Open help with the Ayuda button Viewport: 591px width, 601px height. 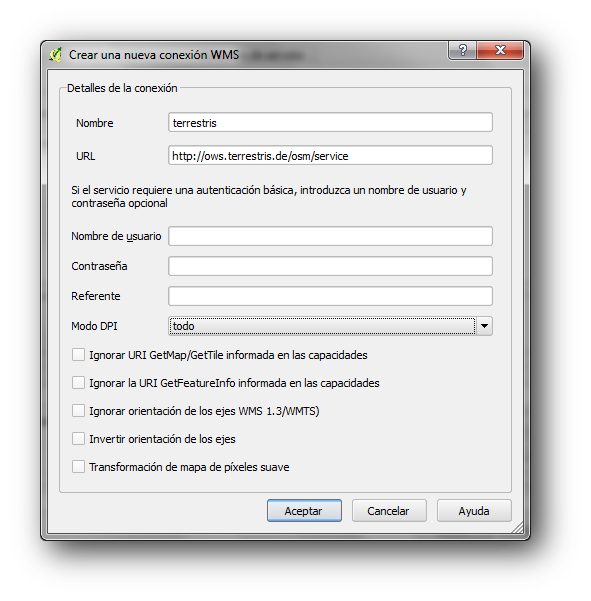click(474, 511)
